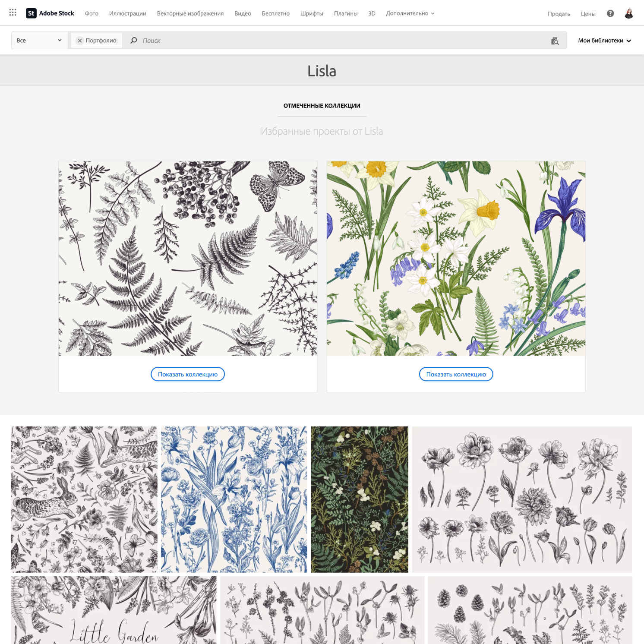Image resolution: width=644 pixels, height=644 pixels.
Task: Open the Adobe apps grid icon
Action: pos(13,13)
